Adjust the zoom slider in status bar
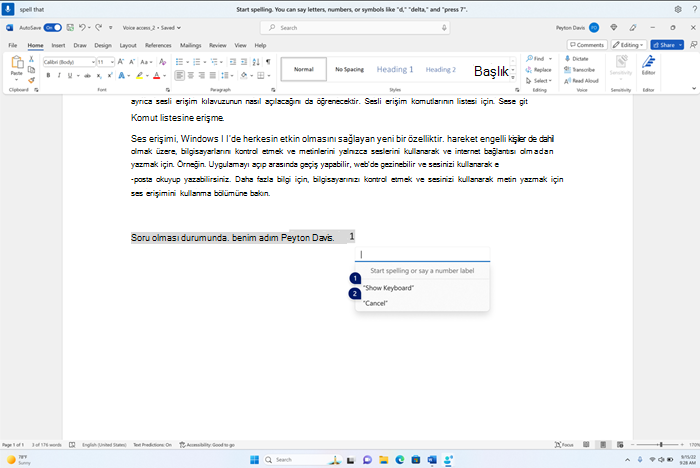Image resolution: width=700 pixels, height=468 pixels. coord(661,445)
